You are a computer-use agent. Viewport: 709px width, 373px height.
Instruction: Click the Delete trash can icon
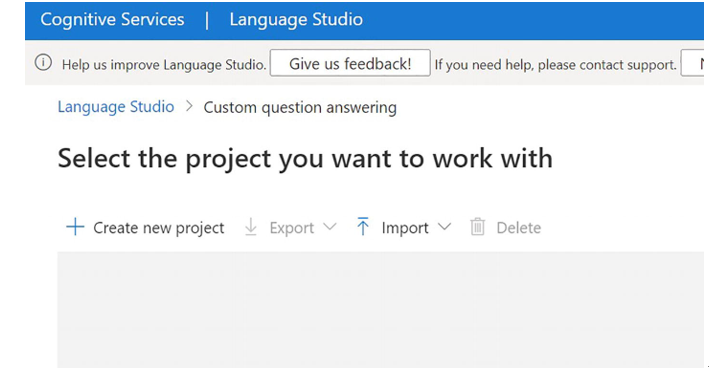(x=477, y=227)
